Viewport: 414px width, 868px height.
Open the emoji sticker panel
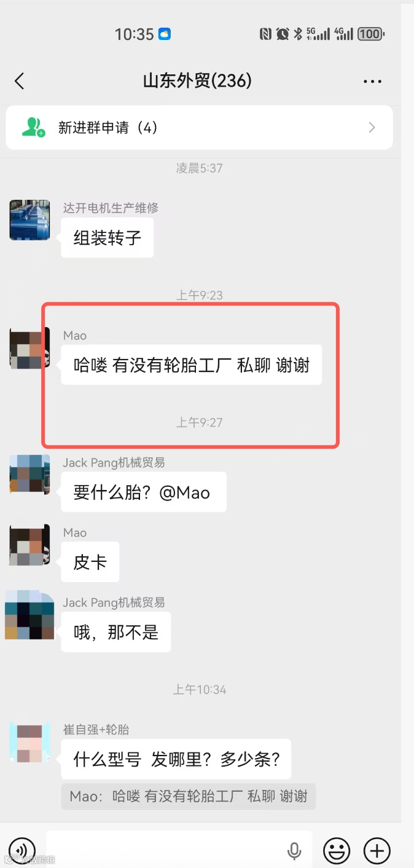[337, 851]
